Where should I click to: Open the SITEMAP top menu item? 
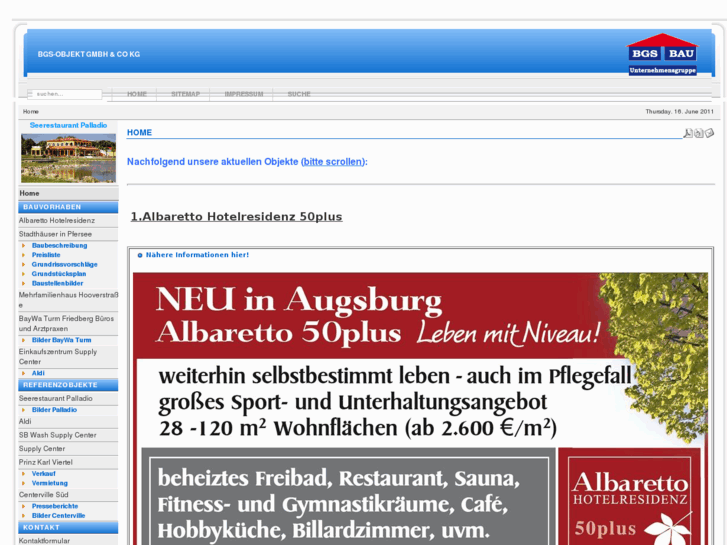[185, 94]
